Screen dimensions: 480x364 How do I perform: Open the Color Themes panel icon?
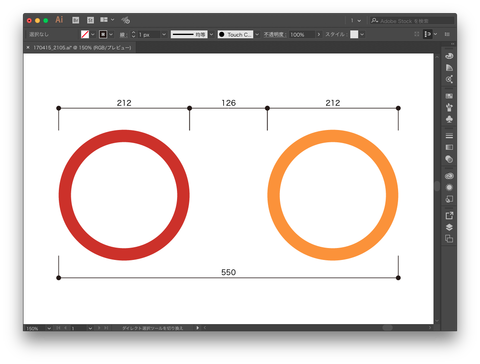pos(449,79)
